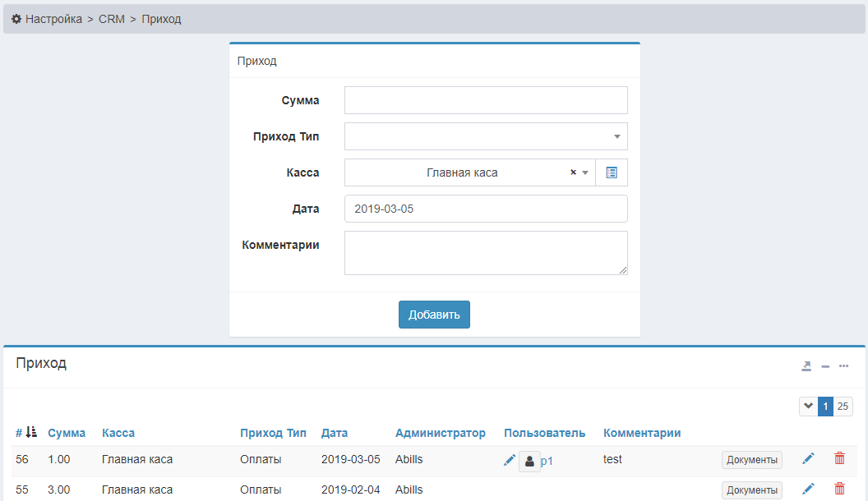Clear the Главная каса selection with x
The width and height of the screenshot is (868, 501).
pos(573,172)
